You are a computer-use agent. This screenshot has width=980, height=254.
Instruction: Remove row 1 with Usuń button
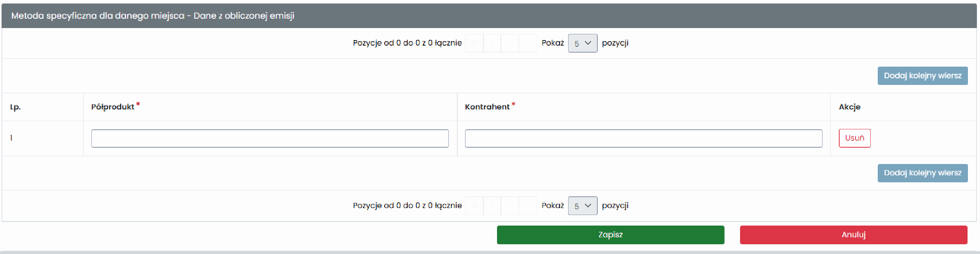[x=854, y=138]
